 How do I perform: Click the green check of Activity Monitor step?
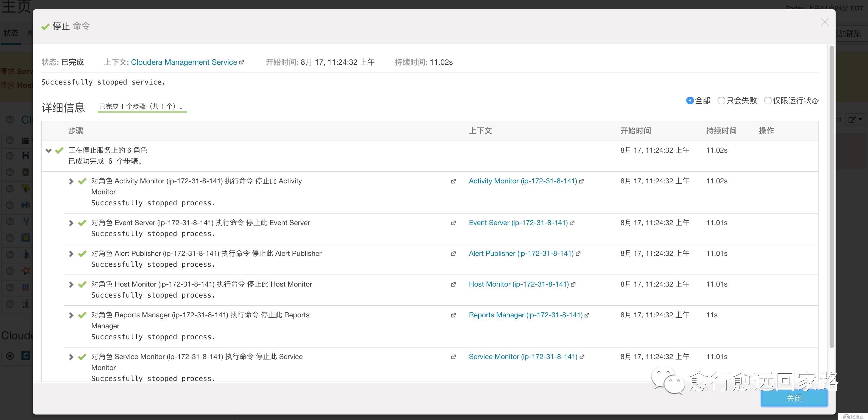[82, 181]
